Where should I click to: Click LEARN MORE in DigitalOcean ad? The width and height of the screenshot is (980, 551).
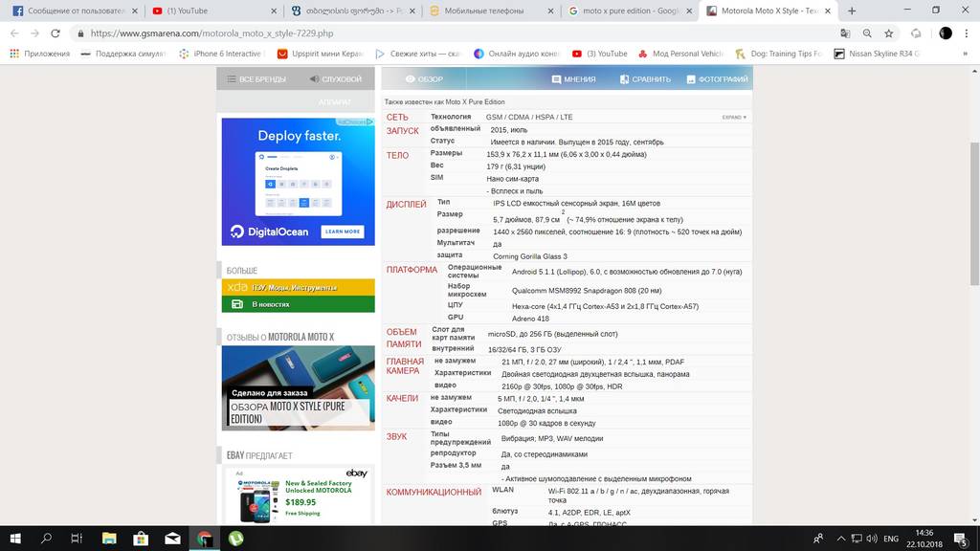tap(343, 231)
